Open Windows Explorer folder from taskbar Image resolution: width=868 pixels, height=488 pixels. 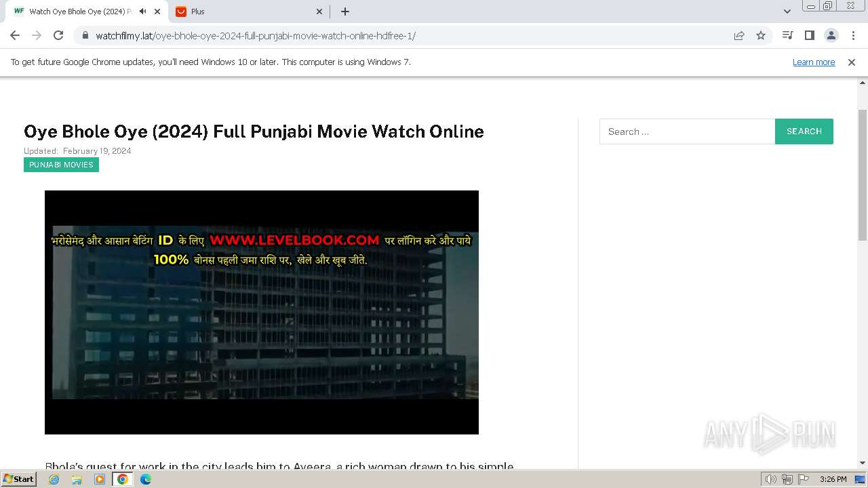(x=77, y=479)
